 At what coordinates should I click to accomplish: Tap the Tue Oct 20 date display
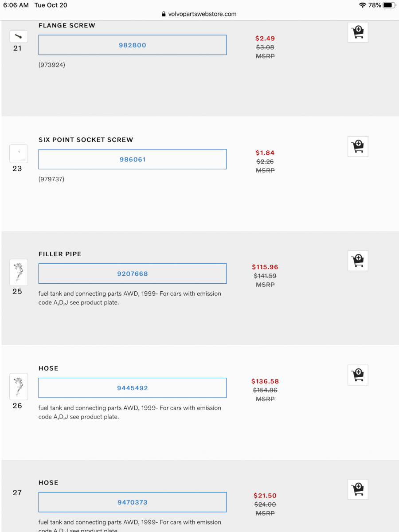click(50, 5)
